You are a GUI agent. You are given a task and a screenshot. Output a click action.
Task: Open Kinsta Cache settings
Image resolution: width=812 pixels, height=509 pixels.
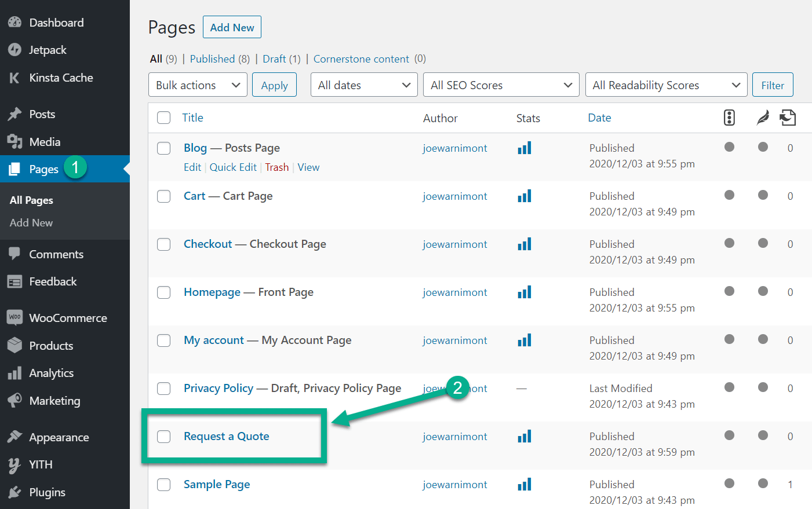[x=58, y=78]
